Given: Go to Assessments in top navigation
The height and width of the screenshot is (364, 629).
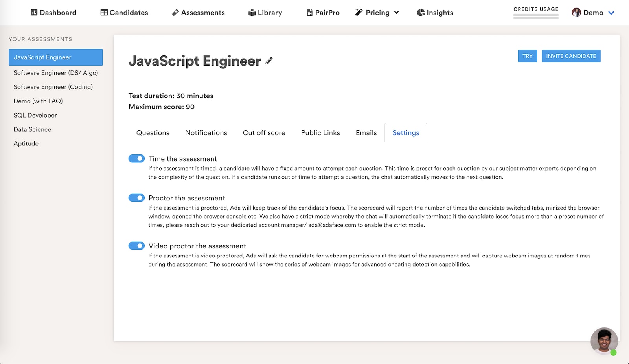Looking at the screenshot, I should point(199,13).
